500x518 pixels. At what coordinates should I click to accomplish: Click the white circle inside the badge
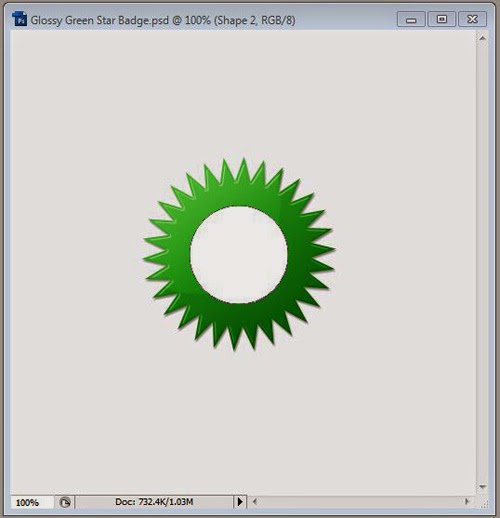pos(239,254)
